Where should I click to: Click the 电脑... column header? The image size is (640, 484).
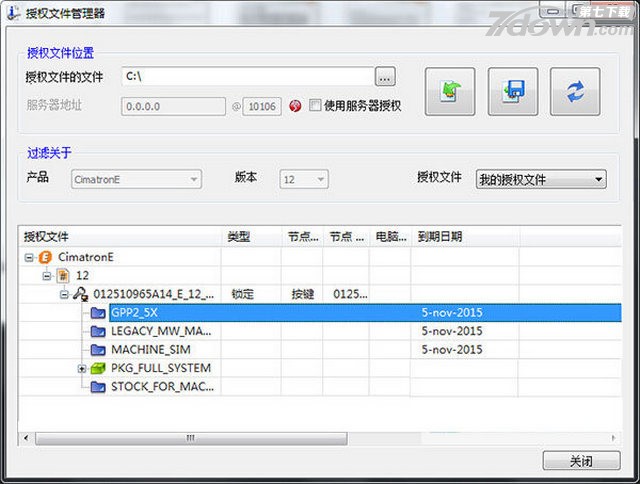pos(391,236)
